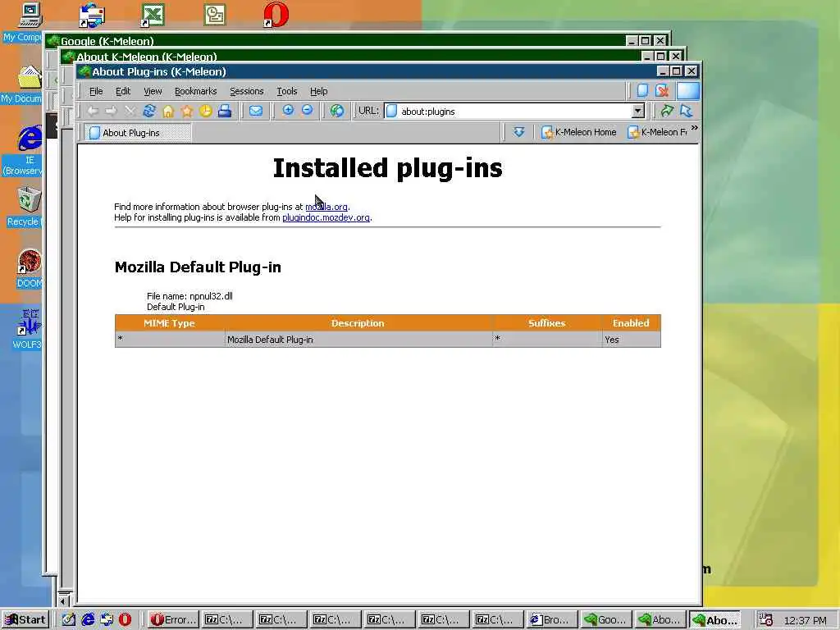The height and width of the screenshot is (630, 840).
Task: Open the Edit menu
Action: 123,91
